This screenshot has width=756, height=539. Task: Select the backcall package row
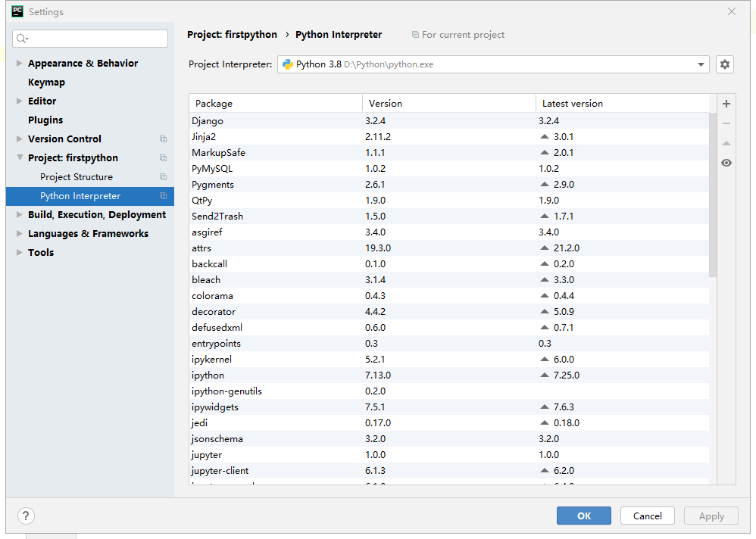click(x=449, y=264)
